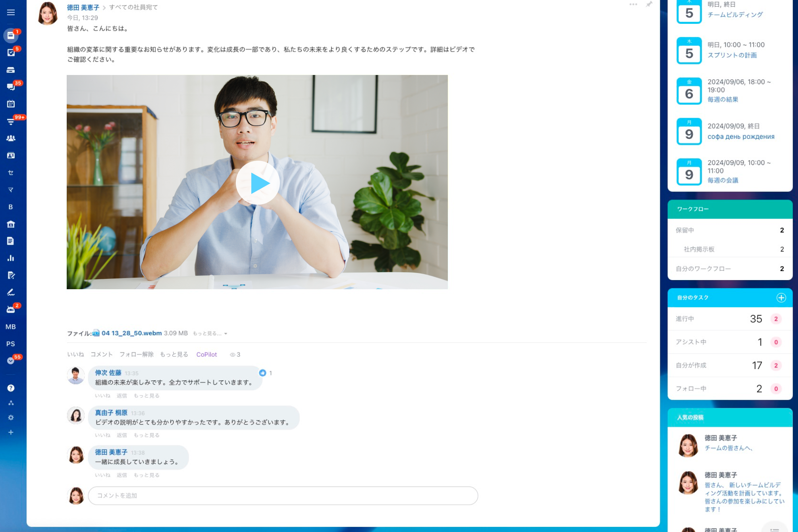Click the pin icon on the post
Screen dimensions: 798x532
649,4
